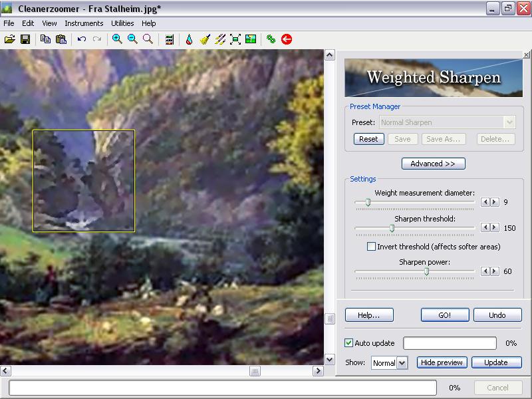Open the Instruments menu

(84, 23)
